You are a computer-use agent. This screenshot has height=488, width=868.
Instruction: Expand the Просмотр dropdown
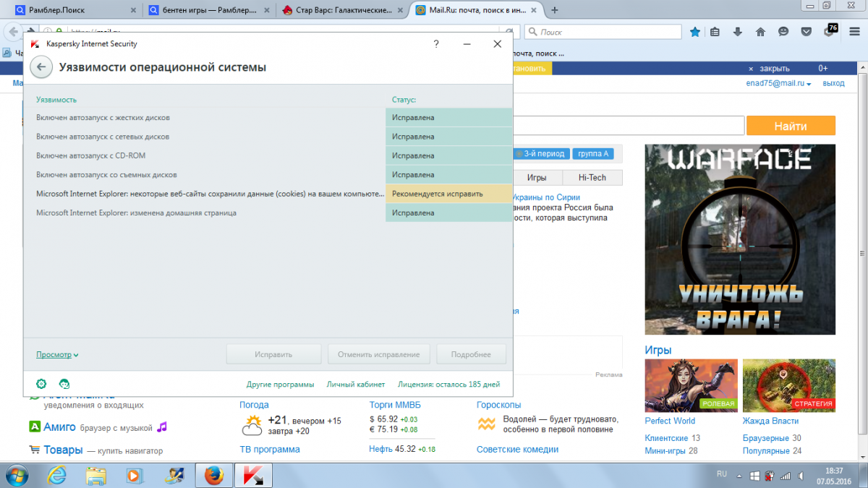57,355
